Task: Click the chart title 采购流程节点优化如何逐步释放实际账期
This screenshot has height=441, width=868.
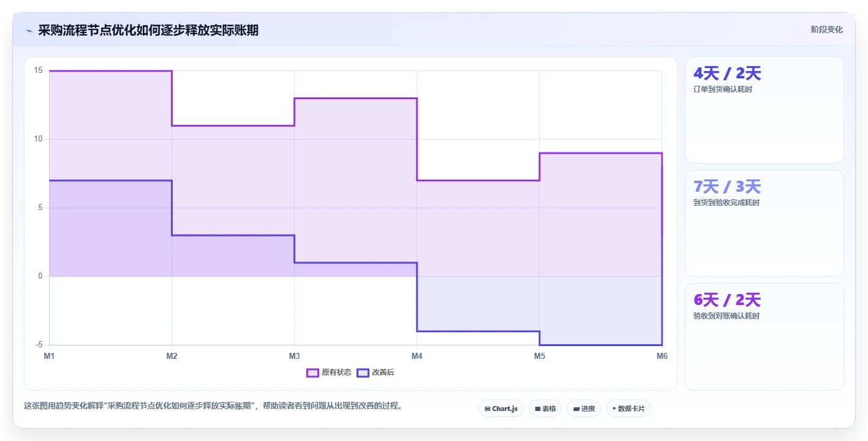Action: pos(148,30)
